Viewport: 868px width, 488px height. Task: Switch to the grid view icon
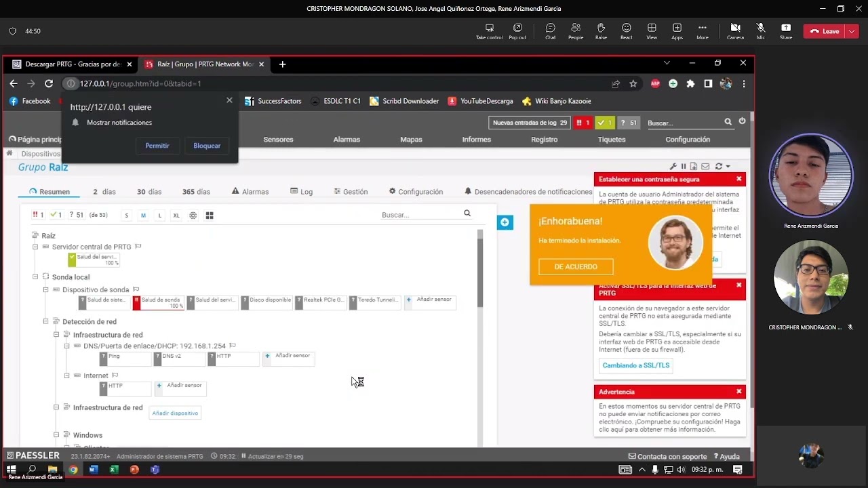tap(210, 216)
